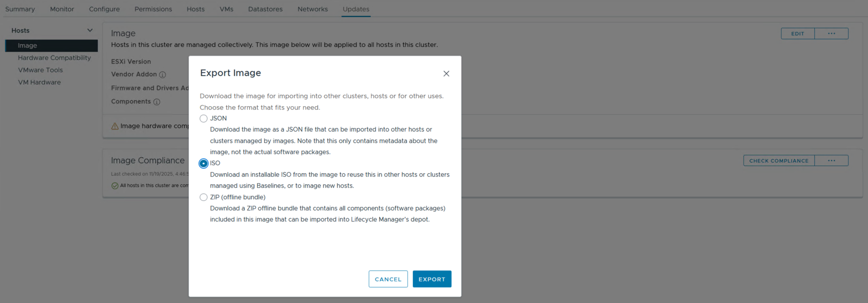Select the JSON export format
Image resolution: width=868 pixels, height=303 pixels.
pos(204,119)
